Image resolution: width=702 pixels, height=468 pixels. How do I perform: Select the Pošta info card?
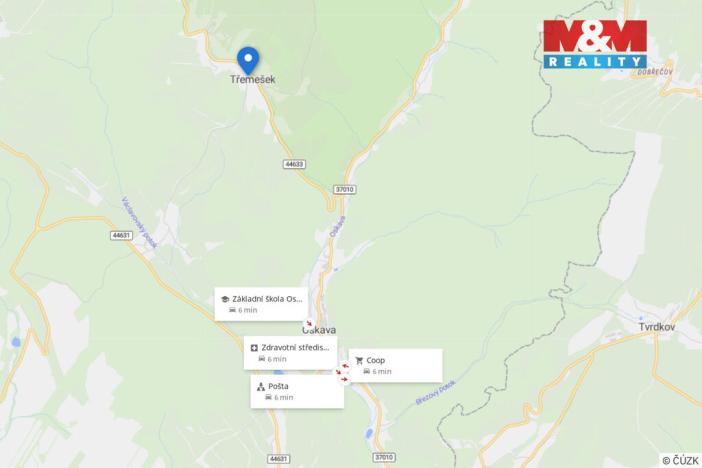tap(297, 391)
